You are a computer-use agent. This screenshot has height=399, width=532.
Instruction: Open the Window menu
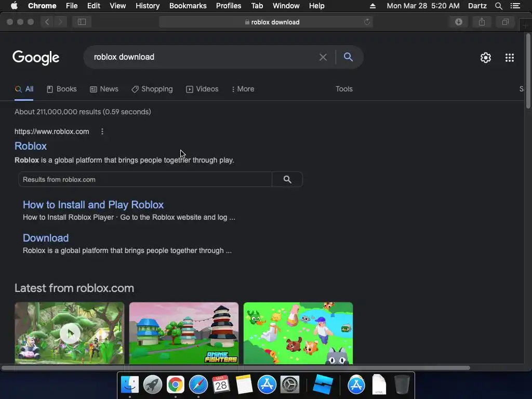(286, 6)
